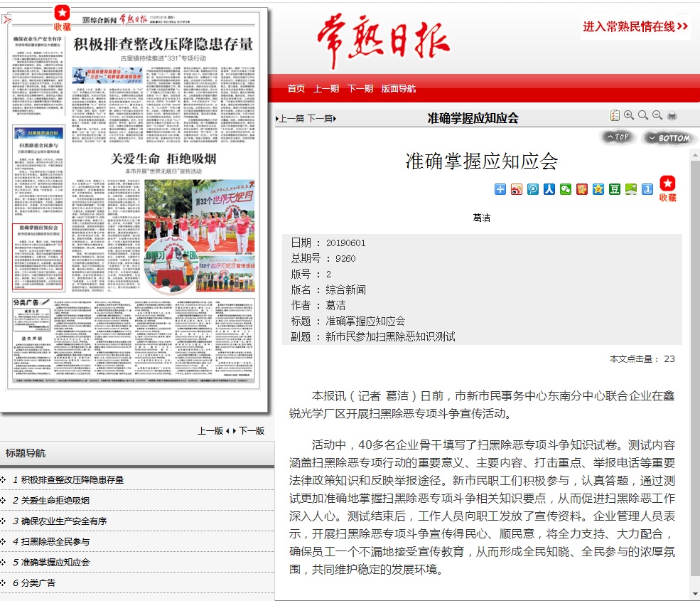700x601 pixels.
Task: Click the clipboard checklist icon in article toolbar
Action: 615,116
